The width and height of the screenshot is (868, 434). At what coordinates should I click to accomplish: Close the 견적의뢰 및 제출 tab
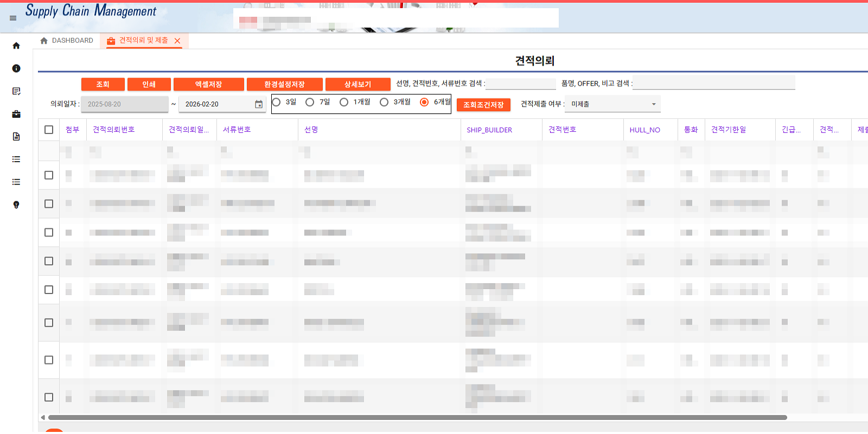[177, 41]
